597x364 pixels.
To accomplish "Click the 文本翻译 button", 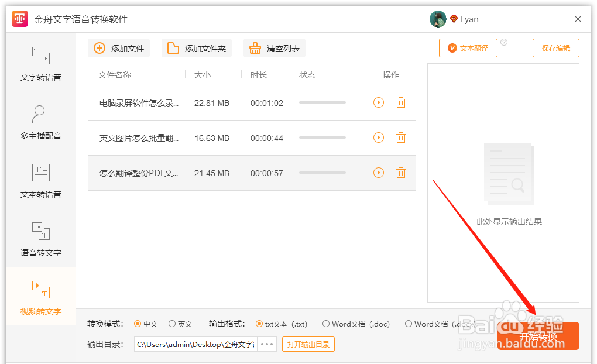I will pos(468,47).
